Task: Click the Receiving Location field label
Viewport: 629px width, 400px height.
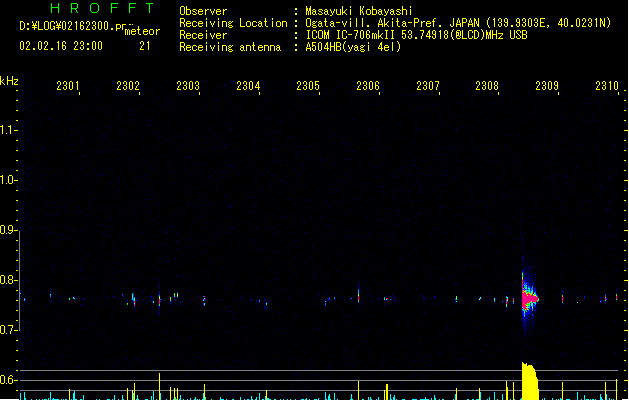Action: tap(233, 23)
